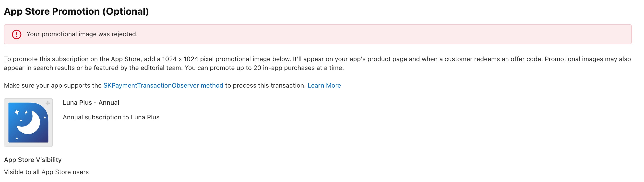Click the plus icon on promotional image
644x182 pixels.
pos(48,103)
